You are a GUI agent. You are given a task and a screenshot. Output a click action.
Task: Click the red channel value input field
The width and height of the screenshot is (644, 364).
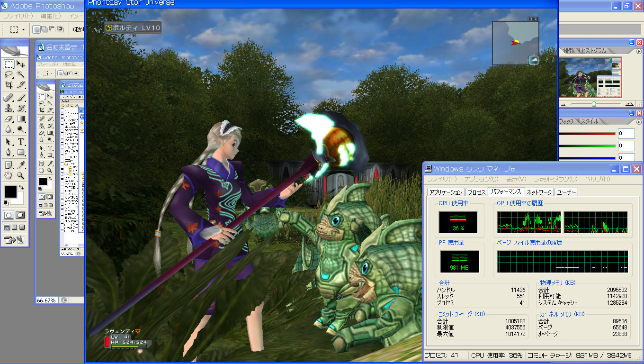click(x=626, y=134)
